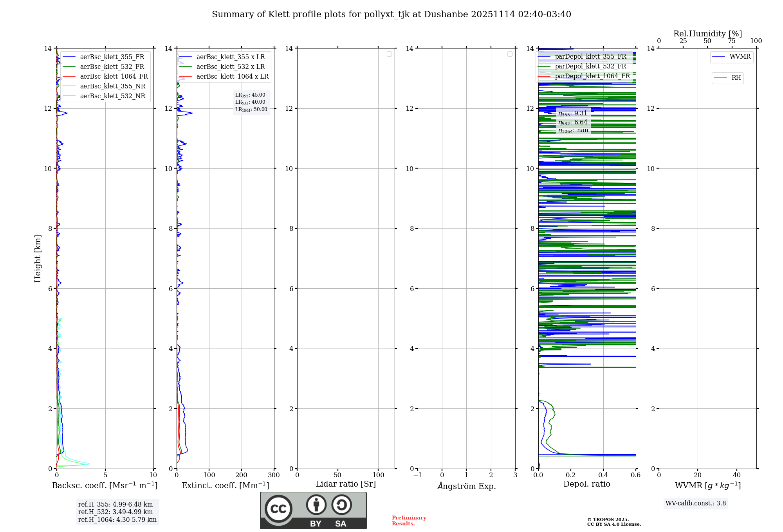Click the WV-calib.const. 3.8 label
This screenshot has height=532, width=783.
click(696, 503)
